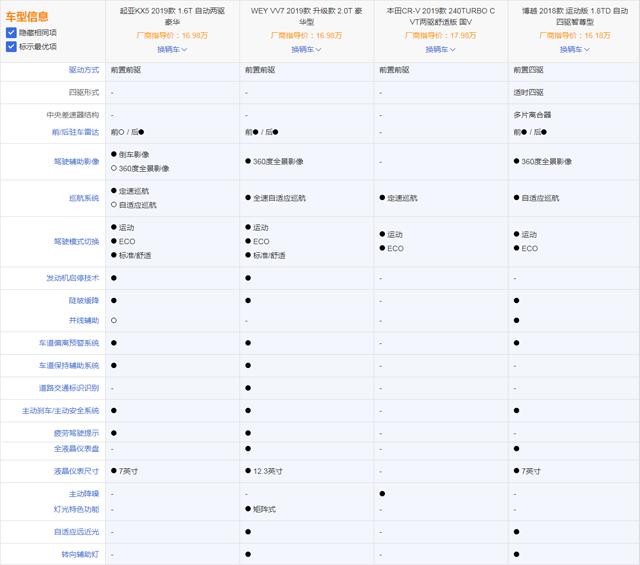This screenshot has width=640, height=565.
Task: Select the 主动降噪 row label
Action: 84,494
